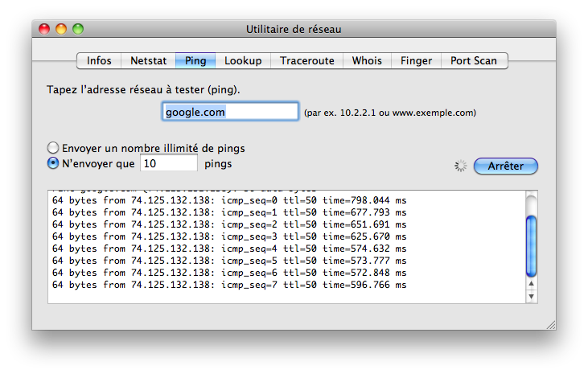Open the Netstat tab
The image size is (588, 374).
tap(148, 60)
